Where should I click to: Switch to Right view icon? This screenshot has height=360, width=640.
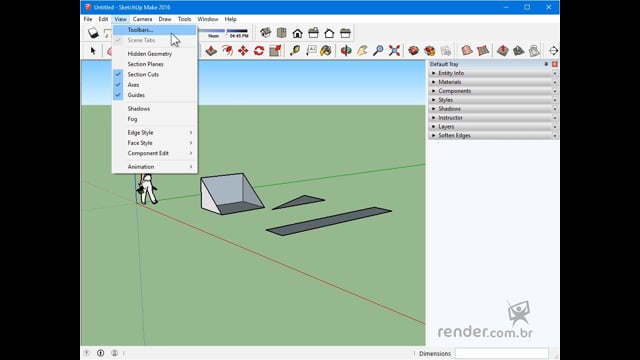pos(313,33)
